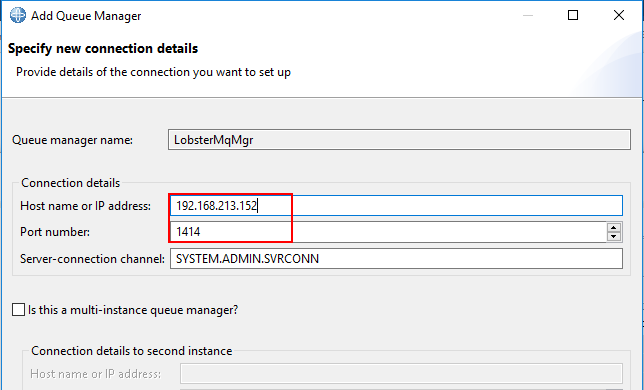This screenshot has width=644, height=390.
Task: Click the 'Connection details to second instance' group title
Action: point(132,351)
